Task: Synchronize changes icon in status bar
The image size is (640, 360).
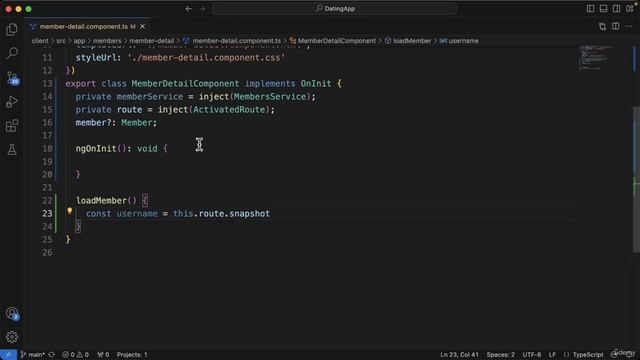Action: click(52, 355)
